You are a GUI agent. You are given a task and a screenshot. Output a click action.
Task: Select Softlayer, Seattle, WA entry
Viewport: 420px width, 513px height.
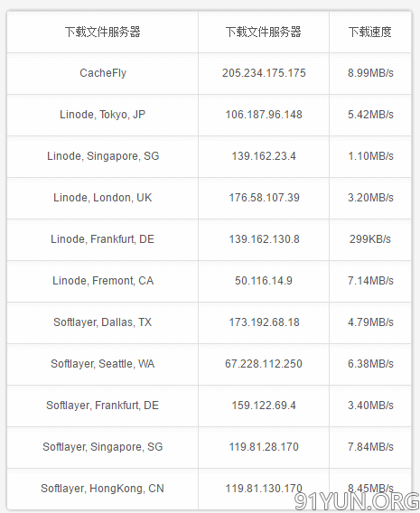coord(103,364)
